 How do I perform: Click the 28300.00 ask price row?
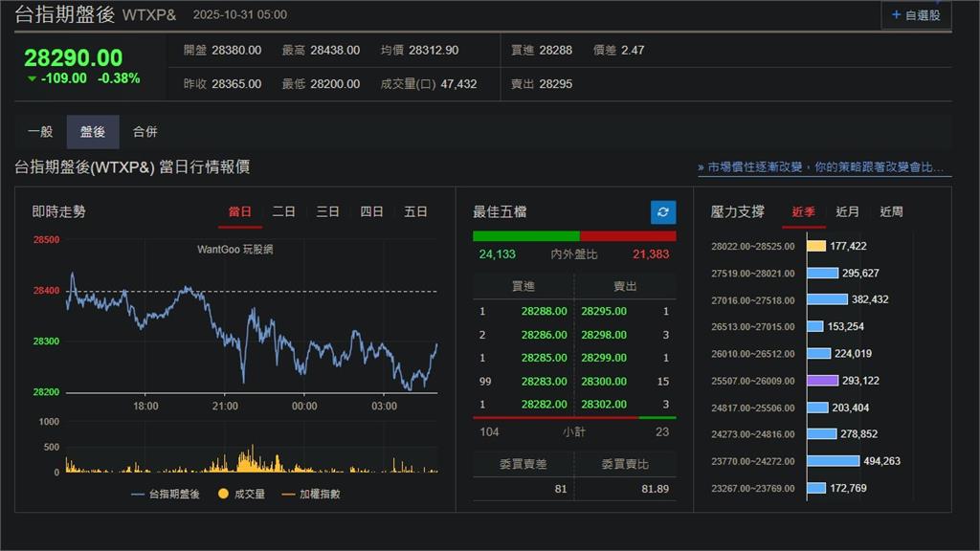click(603, 381)
